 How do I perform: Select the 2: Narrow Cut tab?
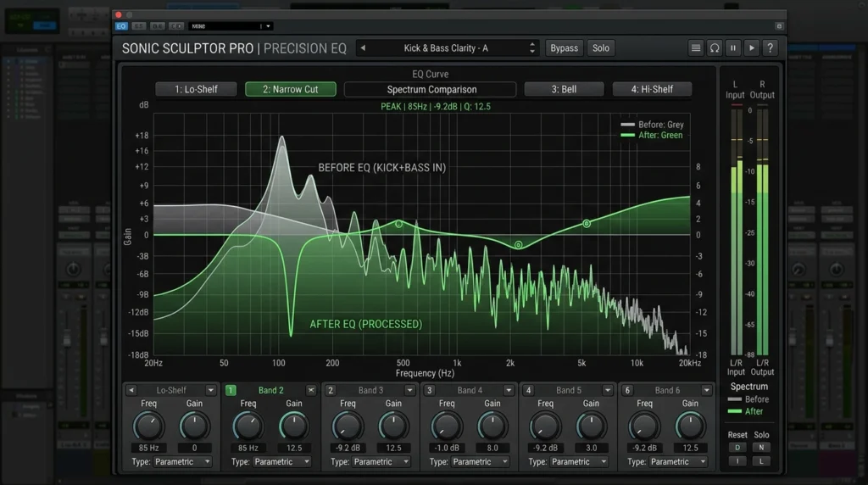pyautogui.click(x=291, y=89)
